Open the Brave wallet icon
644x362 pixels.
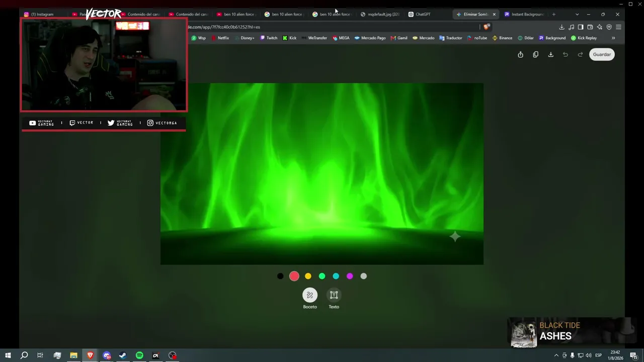click(590, 27)
